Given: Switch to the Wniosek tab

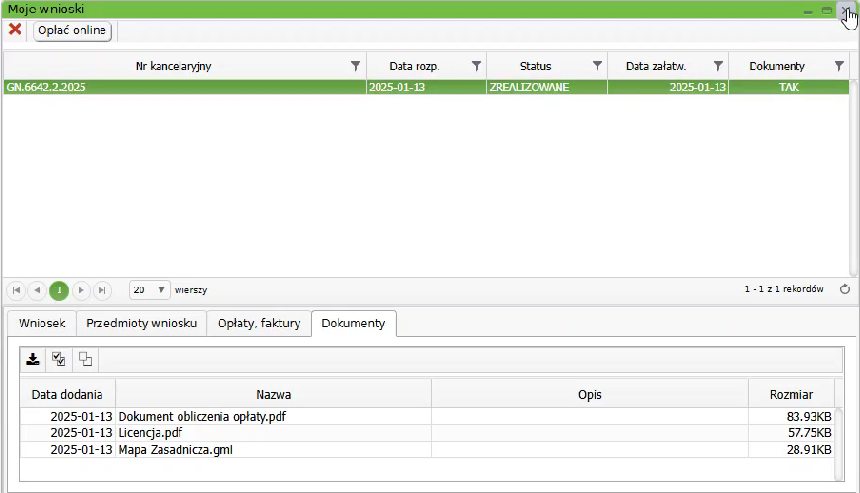Looking at the screenshot, I should click(x=42, y=324).
